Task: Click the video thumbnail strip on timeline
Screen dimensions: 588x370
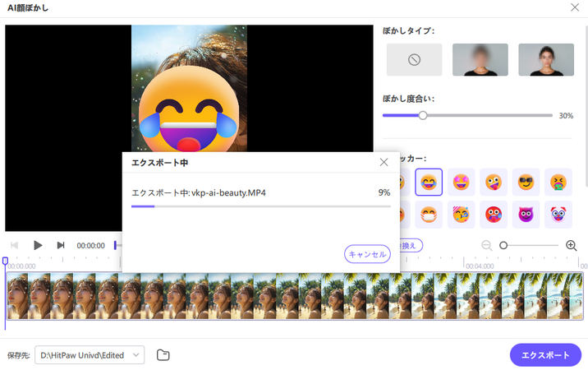Action: click(x=295, y=296)
